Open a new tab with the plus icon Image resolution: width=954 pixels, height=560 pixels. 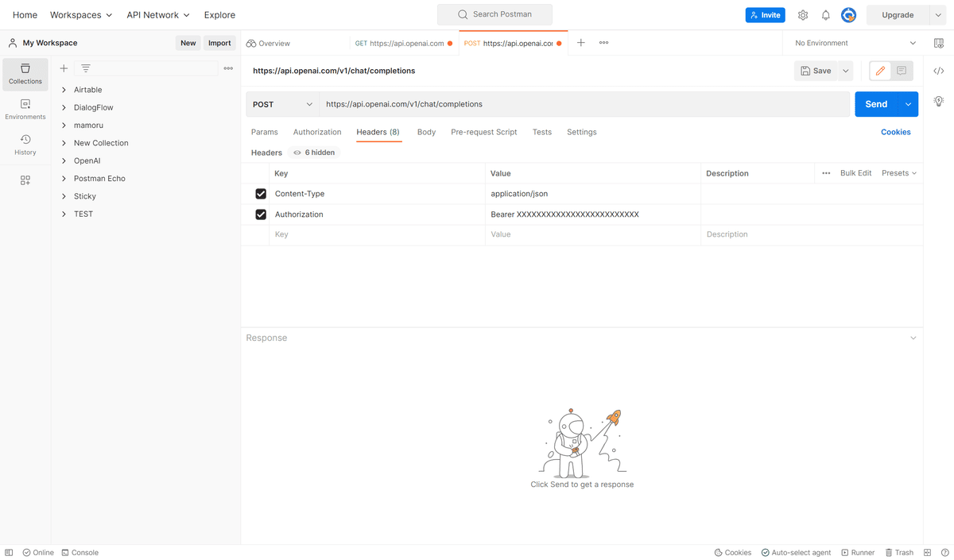[x=581, y=43]
